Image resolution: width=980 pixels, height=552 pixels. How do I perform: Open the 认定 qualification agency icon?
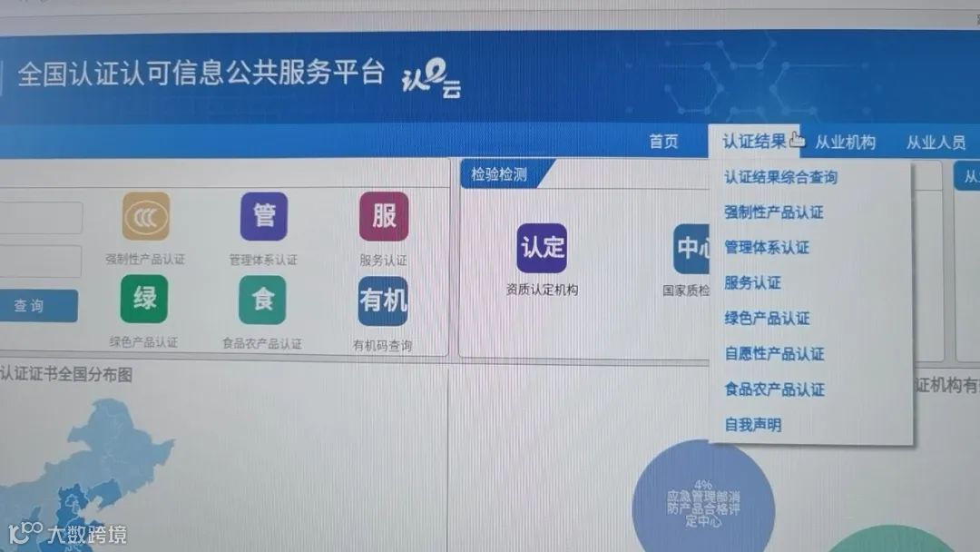tap(542, 248)
